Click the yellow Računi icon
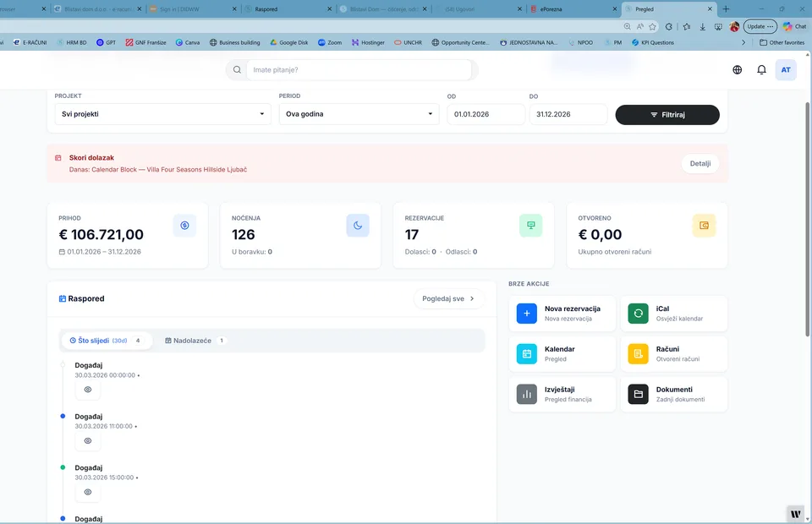 638,354
